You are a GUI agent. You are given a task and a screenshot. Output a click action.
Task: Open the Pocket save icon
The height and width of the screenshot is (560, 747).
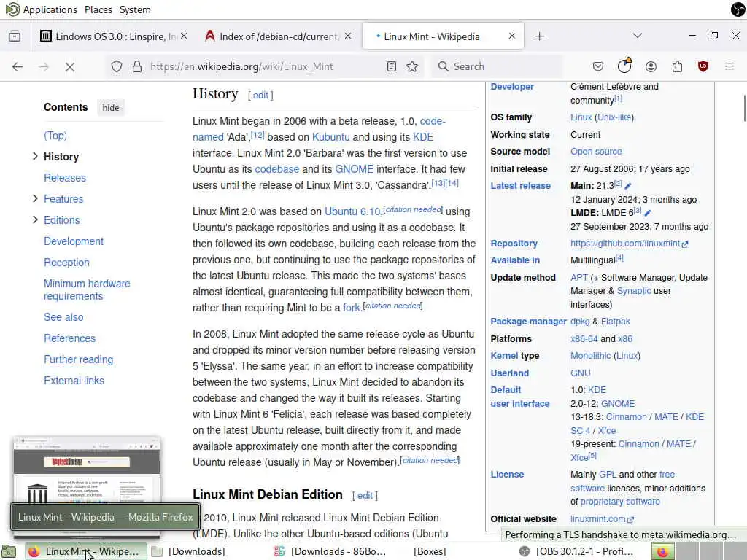(x=598, y=66)
